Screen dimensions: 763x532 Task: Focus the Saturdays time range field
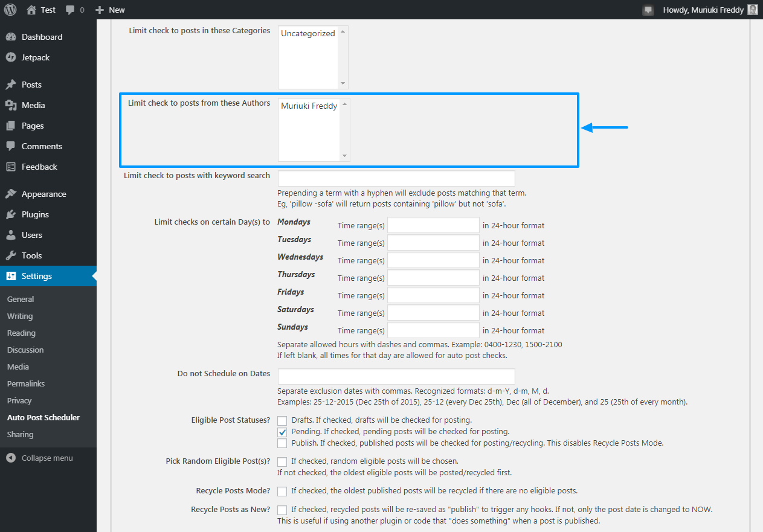click(x=433, y=313)
